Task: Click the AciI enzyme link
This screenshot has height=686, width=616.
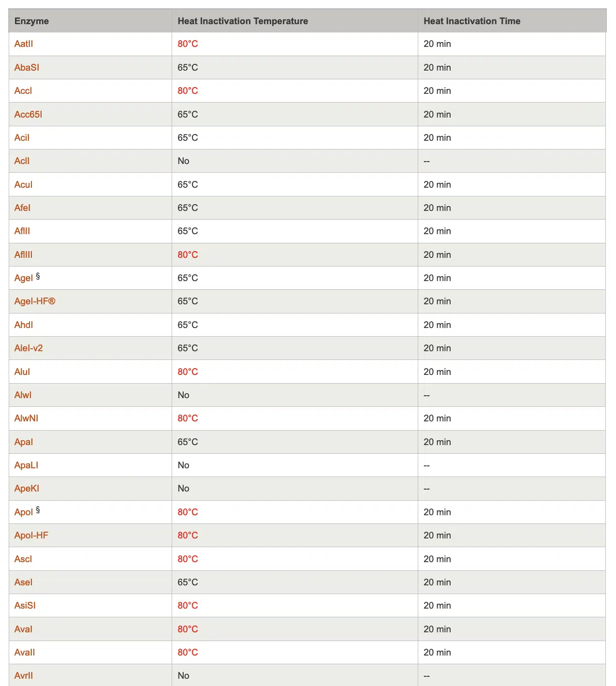Action: [22, 138]
